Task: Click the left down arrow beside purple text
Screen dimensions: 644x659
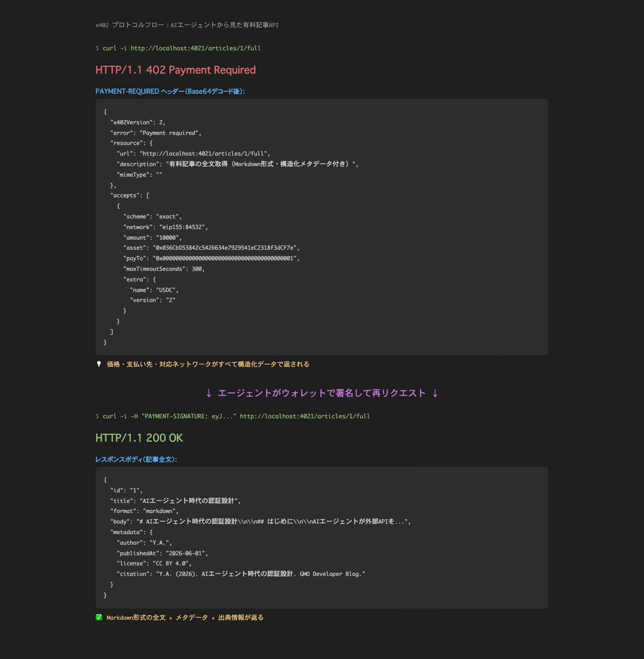Action: click(209, 393)
